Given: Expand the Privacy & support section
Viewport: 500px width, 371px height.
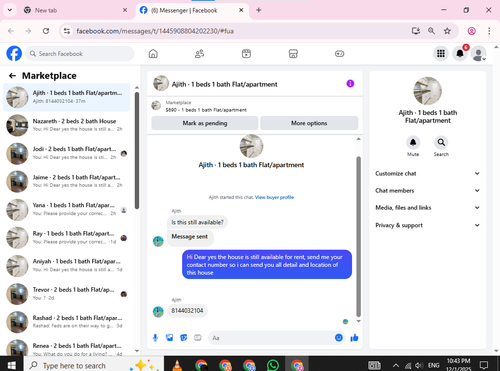Looking at the screenshot, I should coord(428,225).
